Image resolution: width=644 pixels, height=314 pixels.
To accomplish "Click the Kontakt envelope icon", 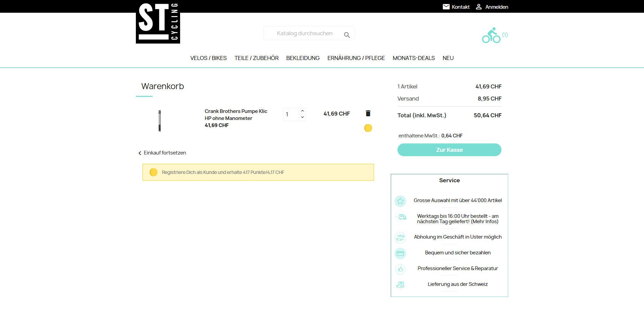I will tap(446, 7).
